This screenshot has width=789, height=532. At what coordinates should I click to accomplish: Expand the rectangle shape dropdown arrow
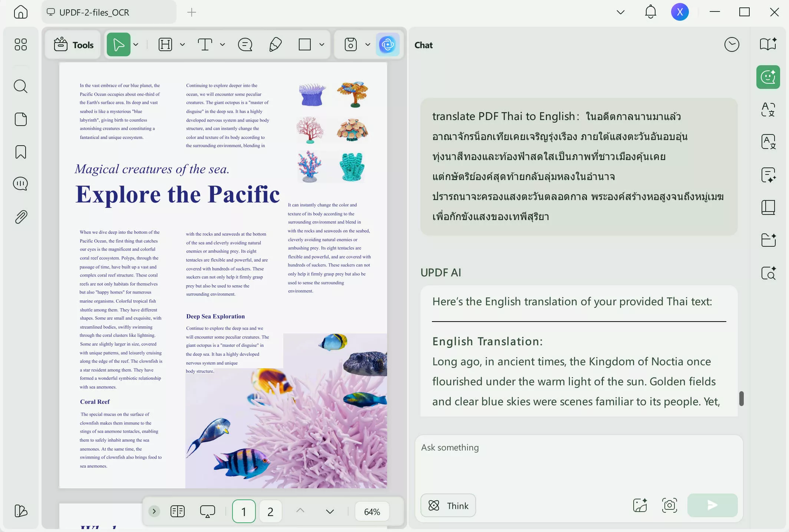click(x=322, y=45)
